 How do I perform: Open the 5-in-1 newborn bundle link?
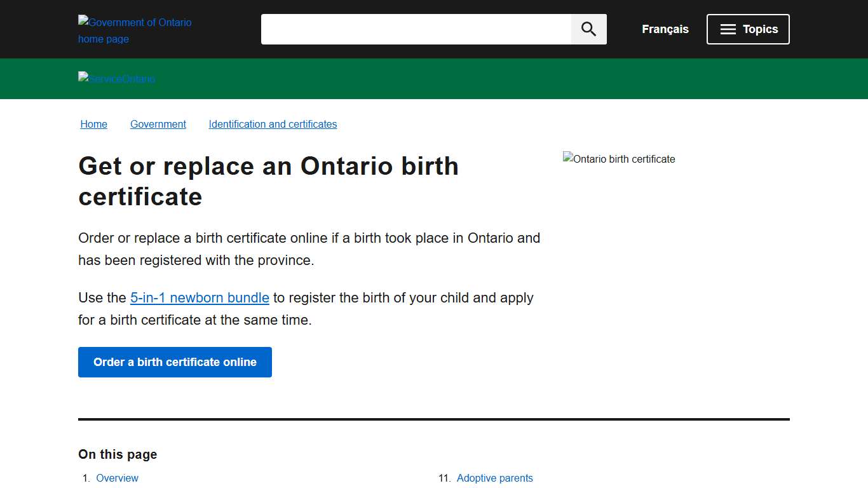200,297
